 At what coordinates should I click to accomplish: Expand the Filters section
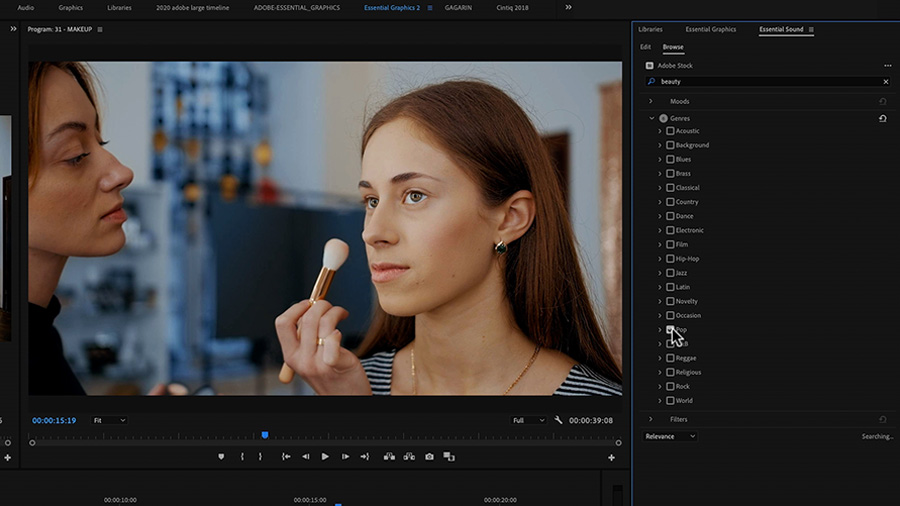pos(651,419)
